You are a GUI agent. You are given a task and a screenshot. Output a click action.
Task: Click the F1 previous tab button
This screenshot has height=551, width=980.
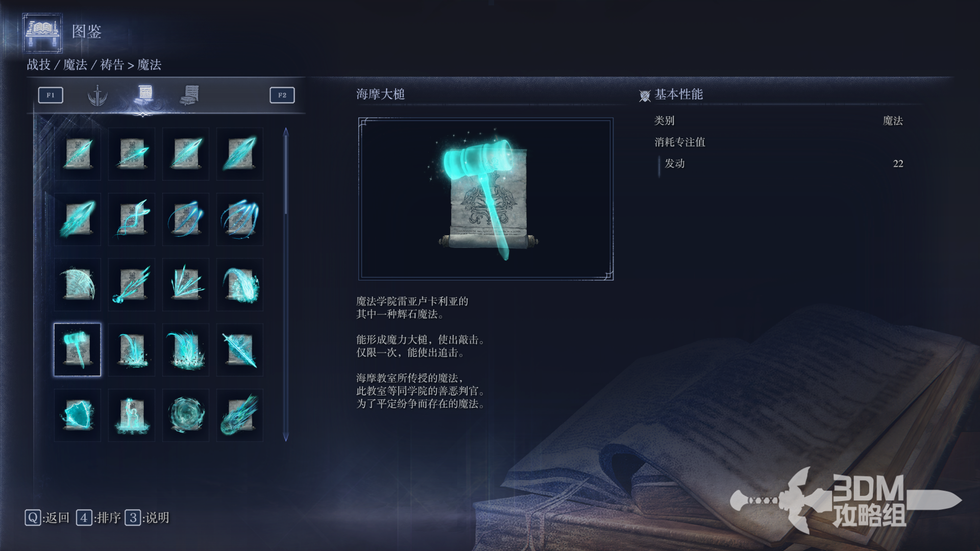click(x=51, y=95)
